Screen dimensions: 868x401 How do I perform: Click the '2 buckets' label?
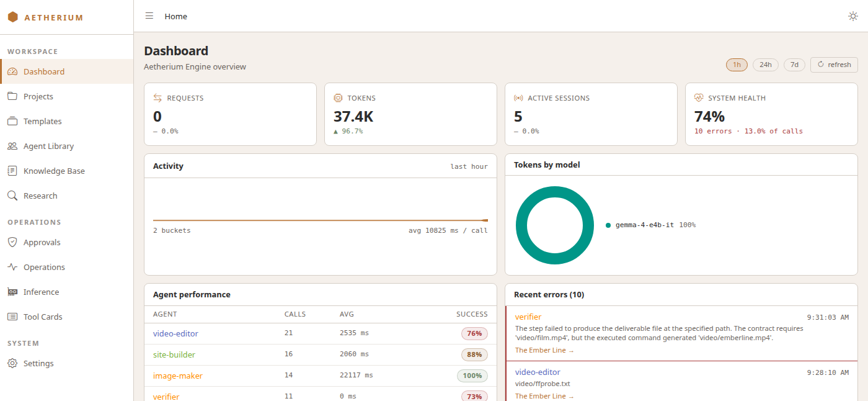click(172, 230)
